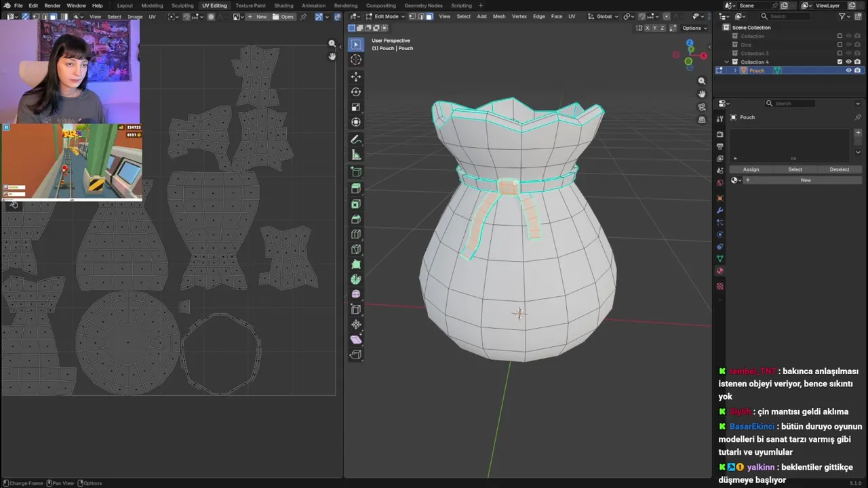
Task: Open the File menu
Action: [18, 5]
